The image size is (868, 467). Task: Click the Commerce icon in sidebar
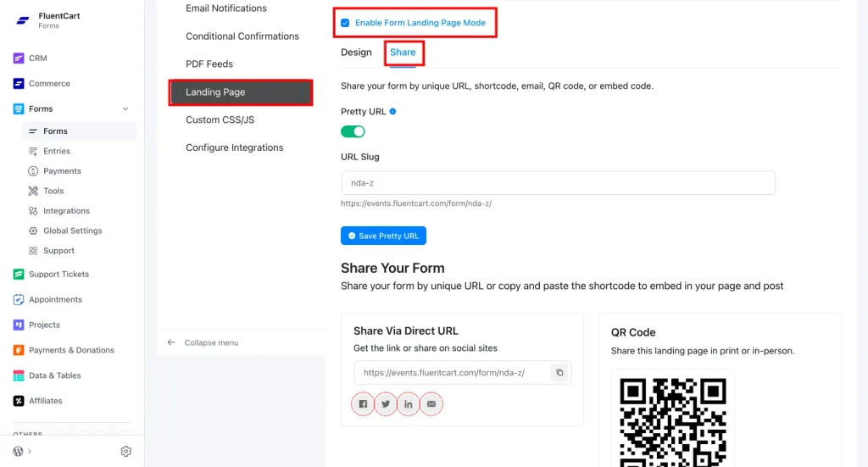(x=19, y=84)
